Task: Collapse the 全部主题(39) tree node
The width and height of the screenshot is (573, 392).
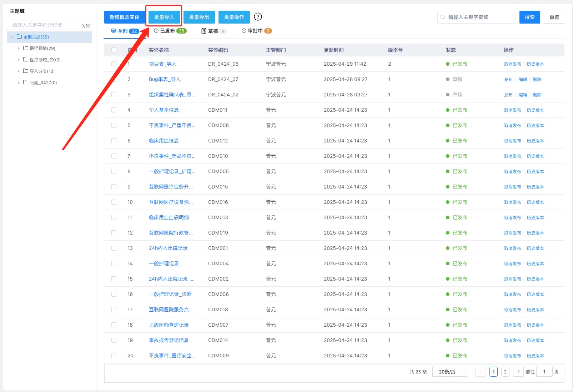Action: point(12,37)
